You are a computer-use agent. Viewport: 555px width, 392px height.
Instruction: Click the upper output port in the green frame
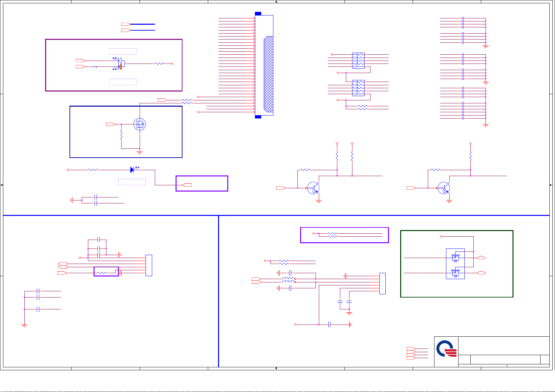click(x=481, y=258)
